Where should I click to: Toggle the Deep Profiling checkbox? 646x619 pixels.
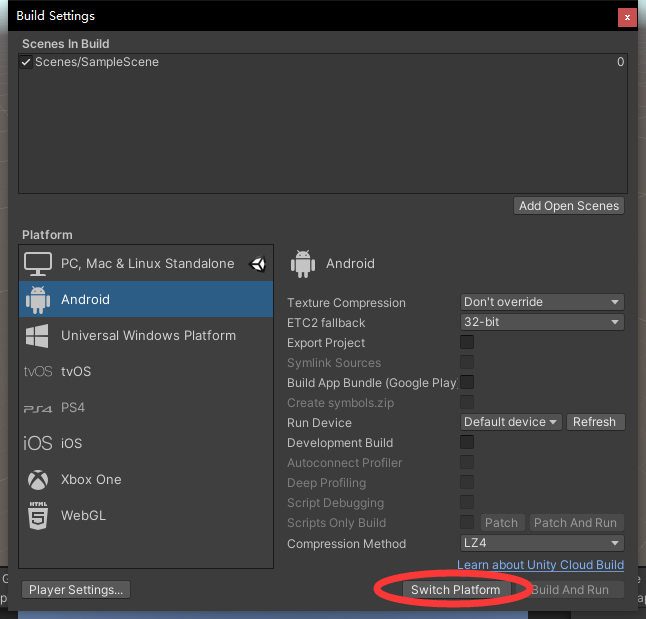[x=467, y=482]
